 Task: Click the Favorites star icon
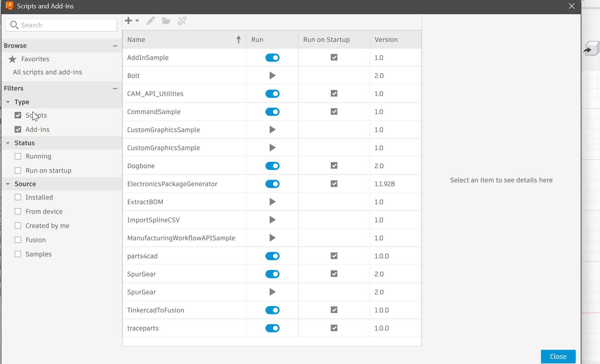pos(12,59)
